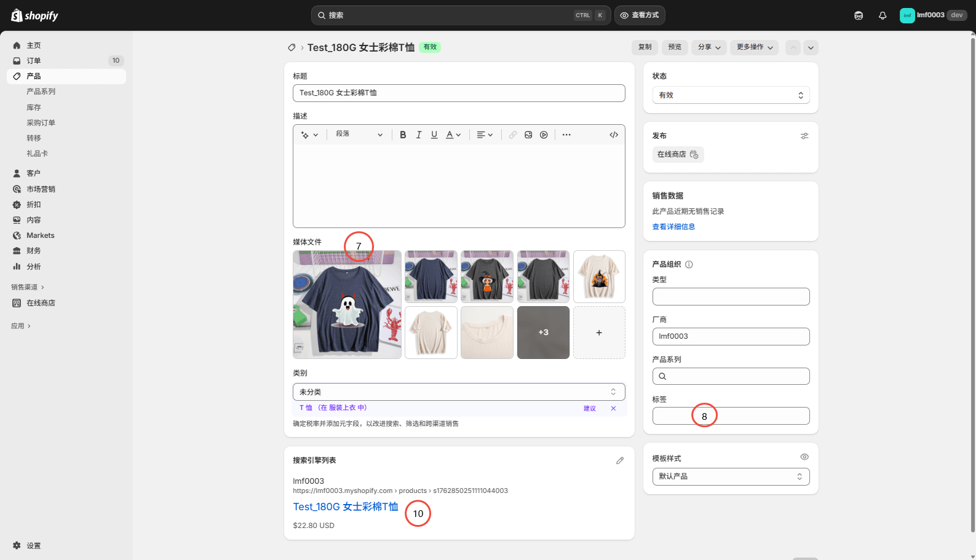
Task: Open the lmf0003 account menu
Action: click(x=933, y=15)
